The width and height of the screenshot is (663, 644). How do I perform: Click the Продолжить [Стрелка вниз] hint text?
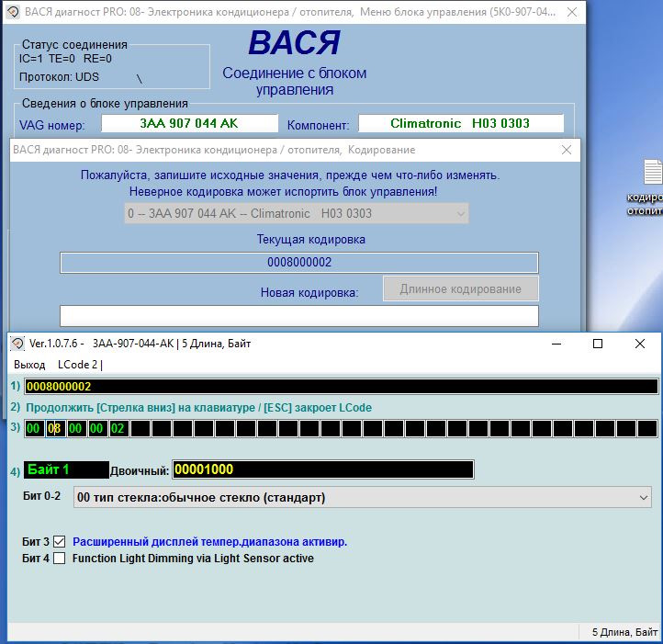[198, 408]
